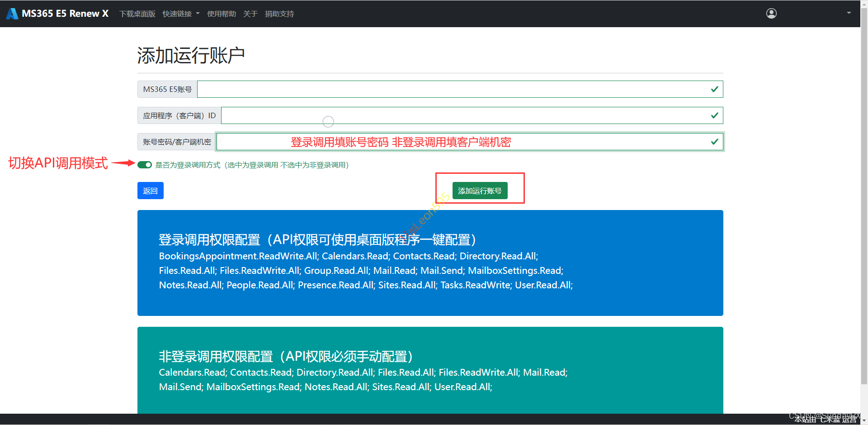Screen dimensions: 868x425
Task: Open the 捐助支持 page
Action: point(279,14)
